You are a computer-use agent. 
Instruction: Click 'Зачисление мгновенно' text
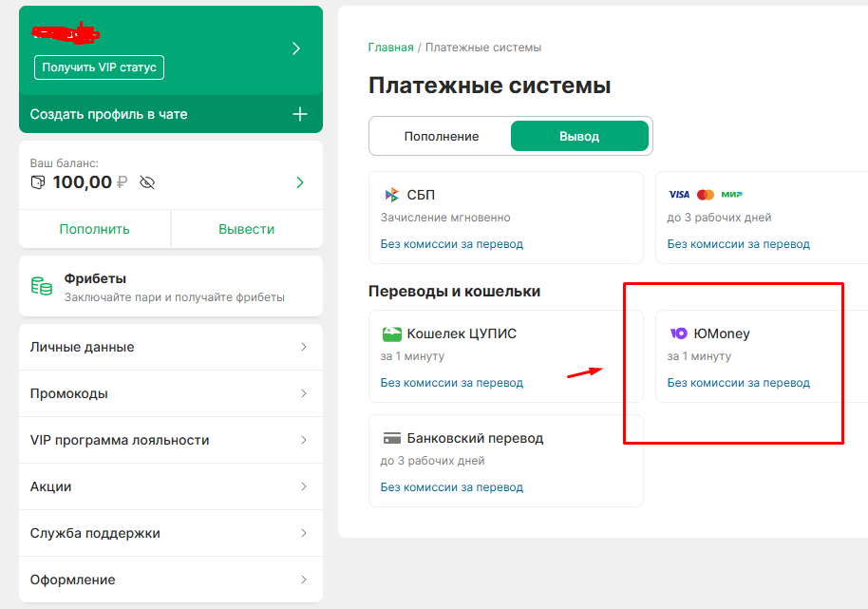coord(445,218)
